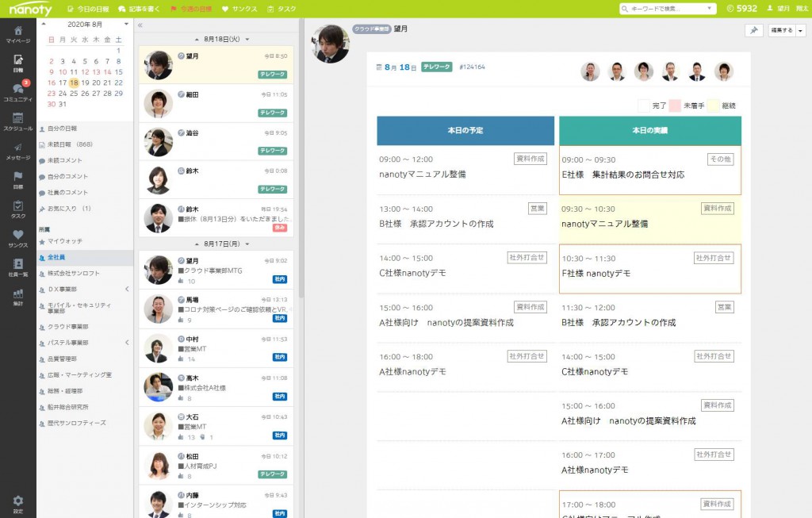Like 望月's クラウド事業部MTG report
Screen dimensions: 812x518
pos(181,281)
